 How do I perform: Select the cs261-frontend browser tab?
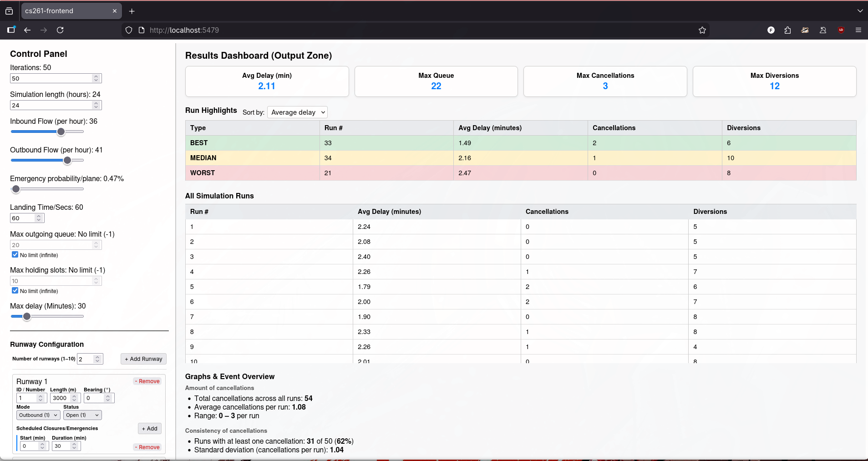(x=68, y=11)
